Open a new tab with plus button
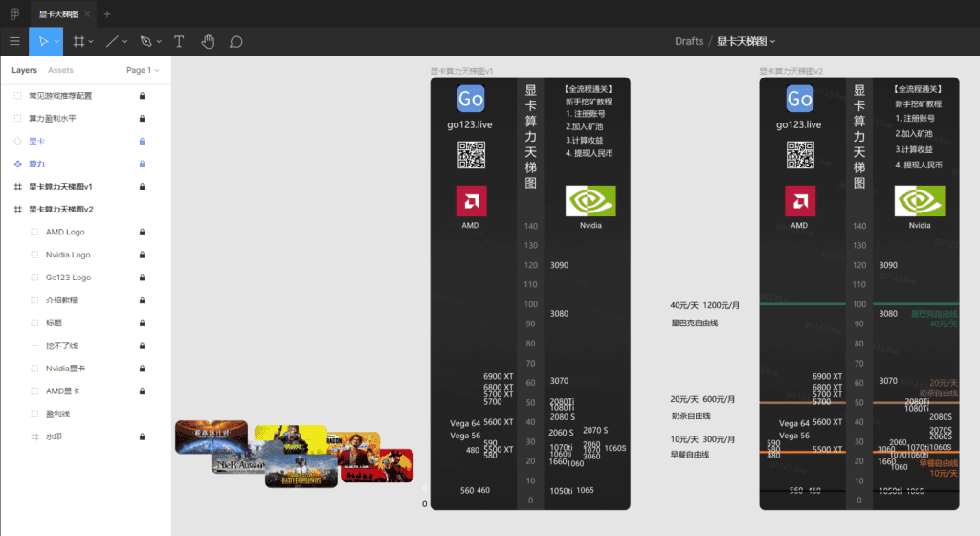Image resolution: width=980 pixels, height=536 pixels. click(x=107, y=13)
